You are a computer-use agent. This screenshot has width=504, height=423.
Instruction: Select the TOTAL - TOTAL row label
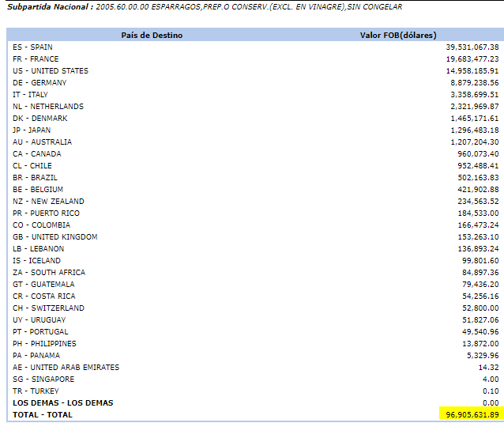[x=43, y=415]
